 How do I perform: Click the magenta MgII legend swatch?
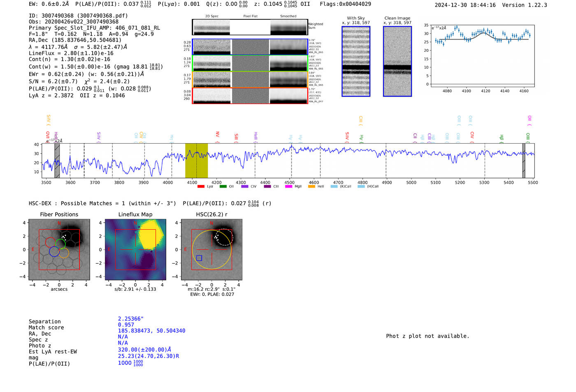[288, 187]
